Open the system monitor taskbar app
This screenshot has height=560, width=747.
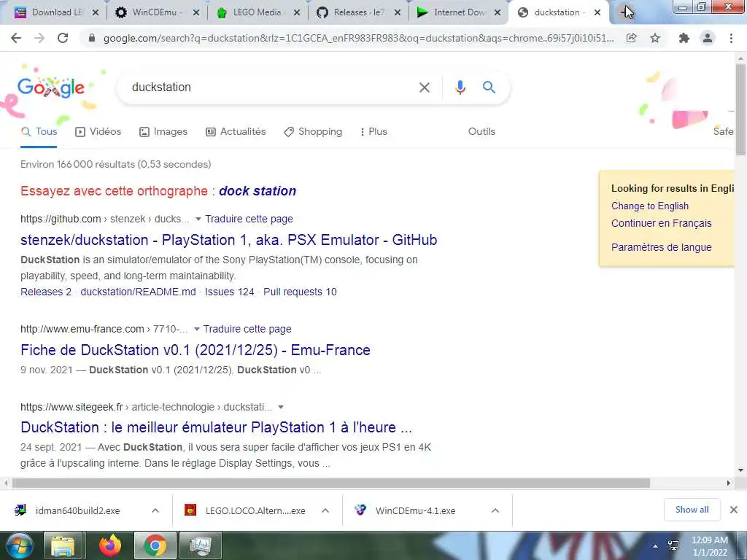coord(201,545)
